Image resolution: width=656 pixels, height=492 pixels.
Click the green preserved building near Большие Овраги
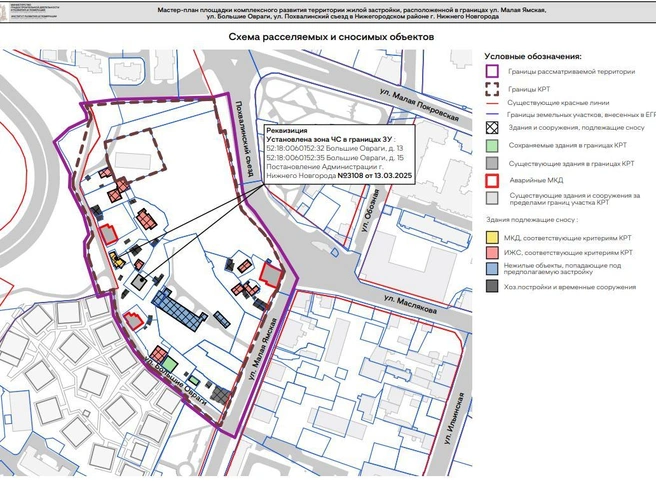170,363
